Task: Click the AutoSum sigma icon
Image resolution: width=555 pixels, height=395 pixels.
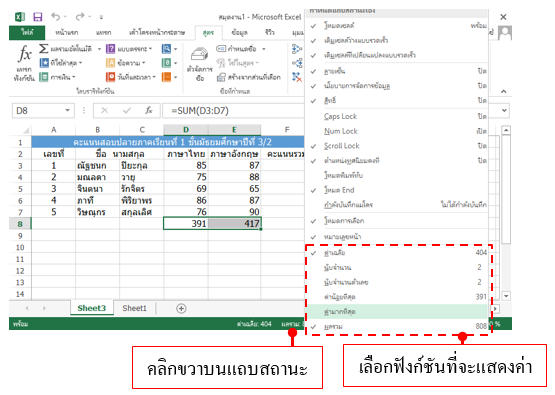Action: pyautogui.click(x=44, y=48)
